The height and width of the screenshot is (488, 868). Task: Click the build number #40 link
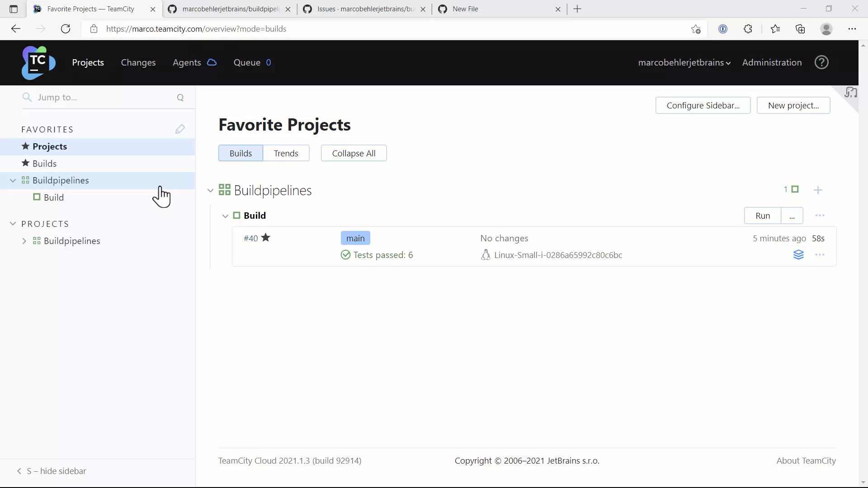pos(250,239)
